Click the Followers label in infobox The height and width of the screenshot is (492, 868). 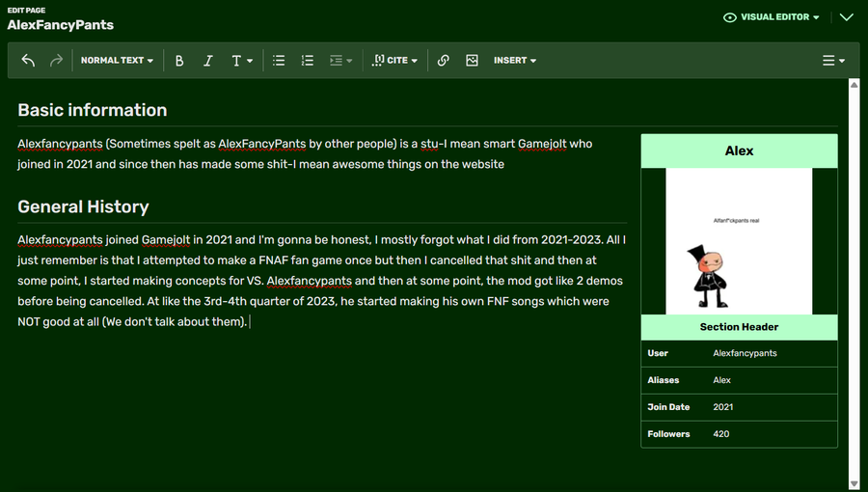668,434
